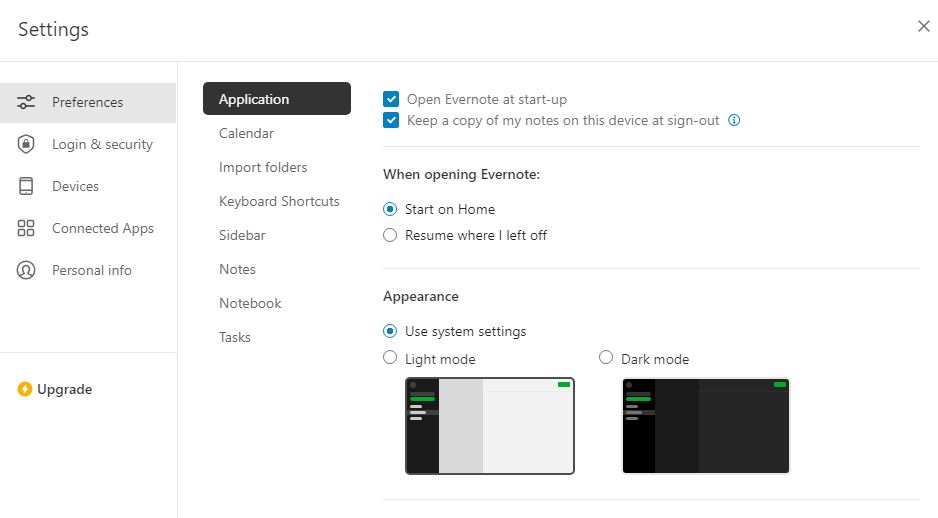
Task: Click the Upgrade link
Action: (65, 389)
